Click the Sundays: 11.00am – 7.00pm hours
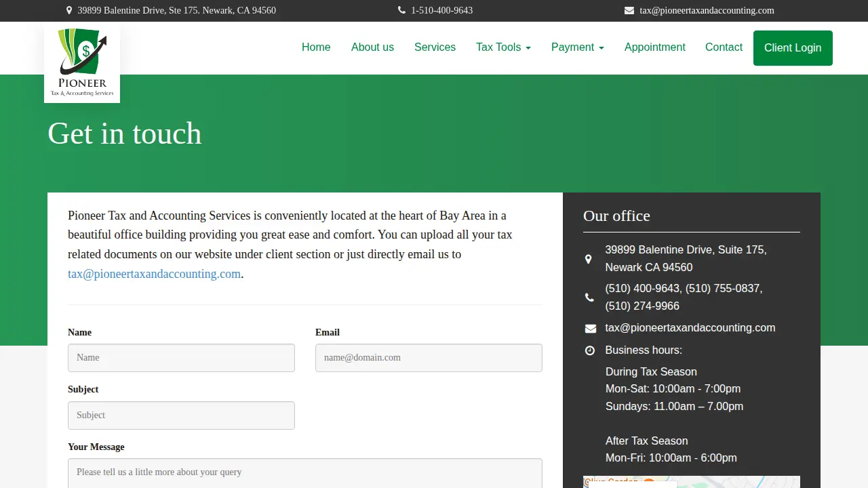 [x=674, y=407]
